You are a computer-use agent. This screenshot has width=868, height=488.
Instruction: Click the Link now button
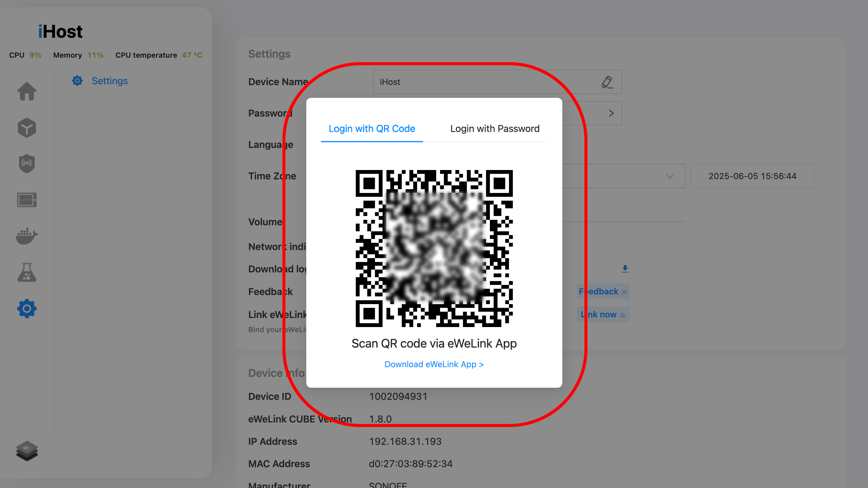click(603, 314)
